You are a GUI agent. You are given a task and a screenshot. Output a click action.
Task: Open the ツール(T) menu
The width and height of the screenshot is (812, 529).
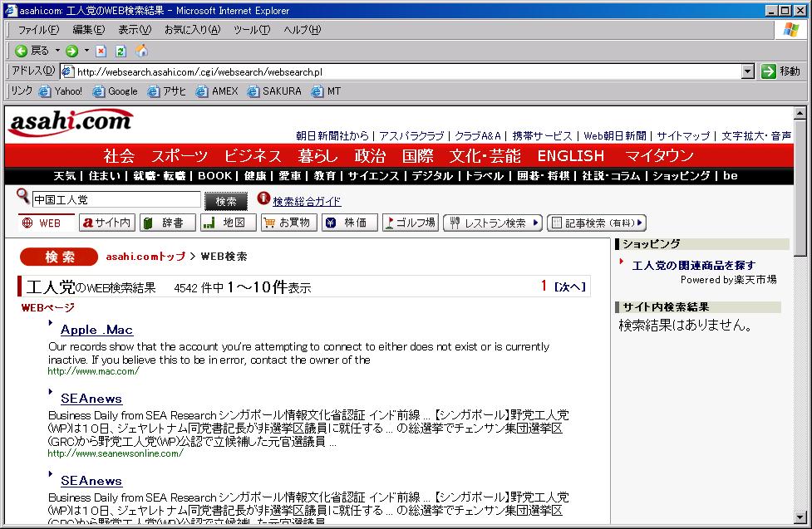[x=251, y=30]
